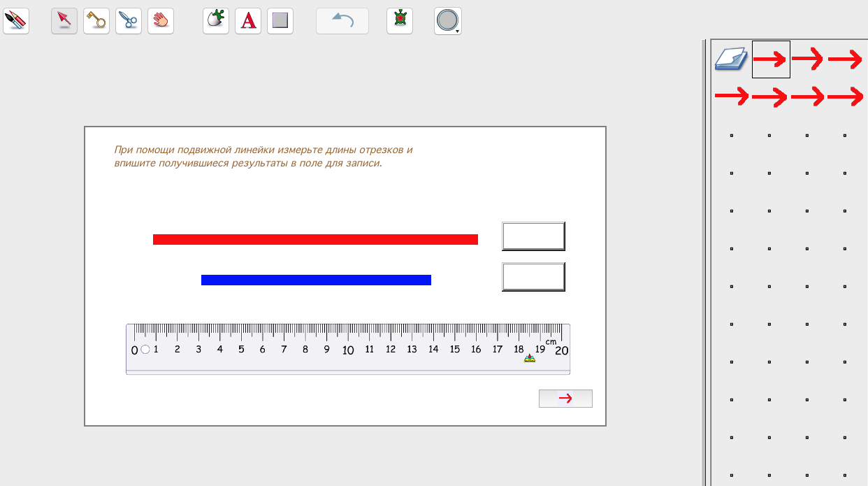Screen dimensions: 868x486
Task: Create a text box with the A tool
Action: [248, 21]
